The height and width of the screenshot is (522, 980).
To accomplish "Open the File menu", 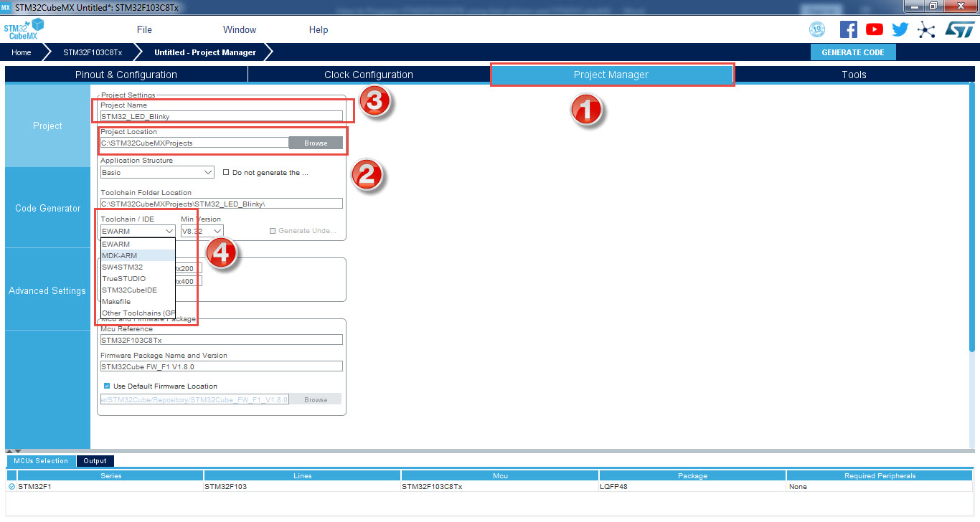I will click(x=144, y=29).
